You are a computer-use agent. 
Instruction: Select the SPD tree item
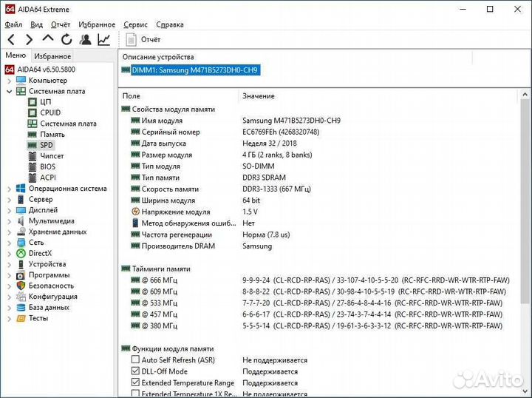tap(41, 145)
